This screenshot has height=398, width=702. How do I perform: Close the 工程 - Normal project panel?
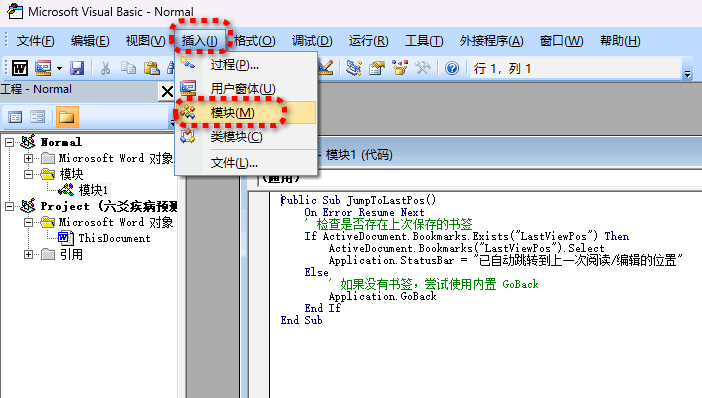coord(167,92)
